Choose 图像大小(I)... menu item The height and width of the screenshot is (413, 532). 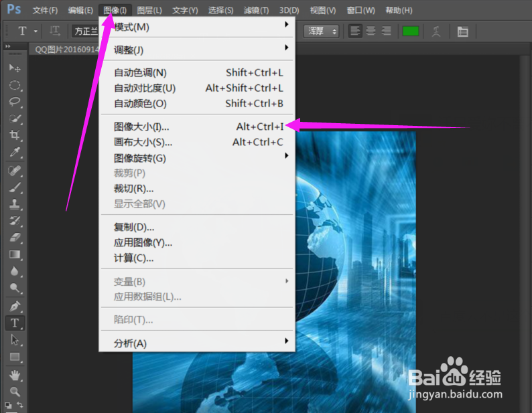[197, 127]
